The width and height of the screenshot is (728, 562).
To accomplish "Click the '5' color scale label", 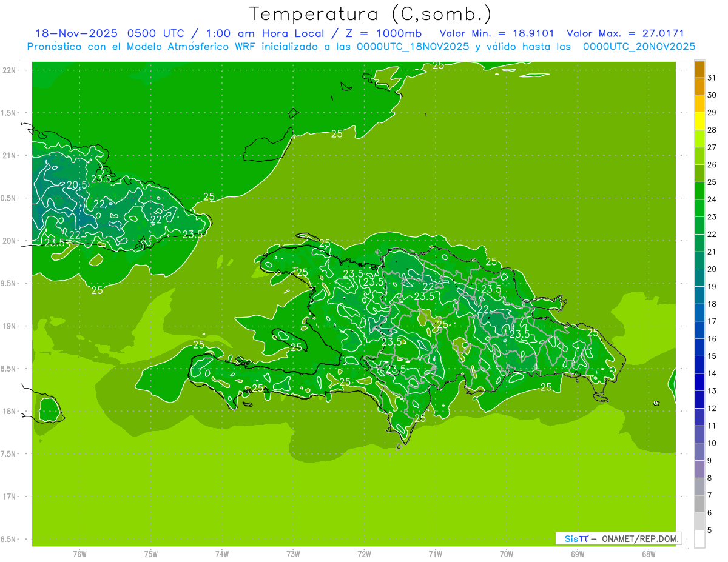I will 710,530.
